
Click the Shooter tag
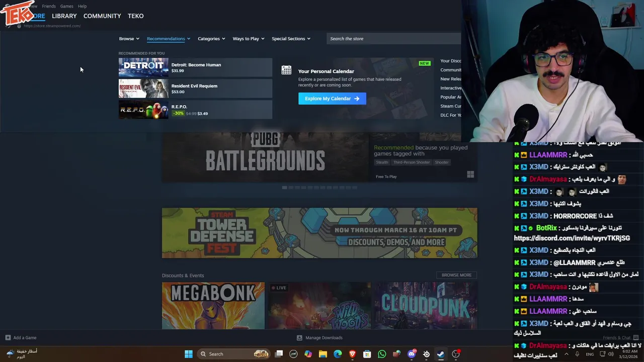click(442, 162)
